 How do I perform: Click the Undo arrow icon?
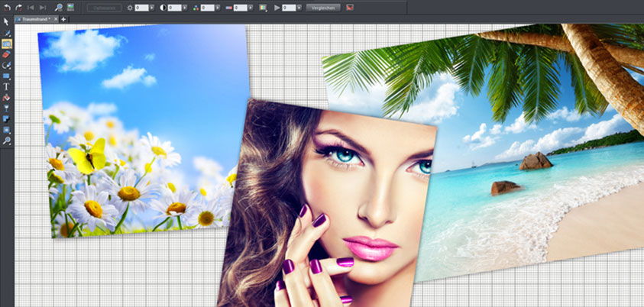[x=7, y=8]
